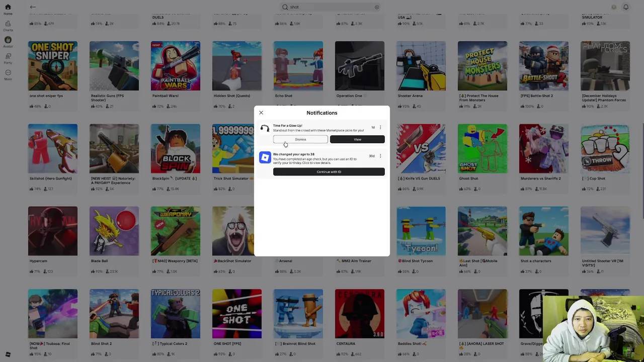The height and width of the screenshot is (362, 644).
Task: Click the search magnifier icon
Action: [x=285, y=7]
